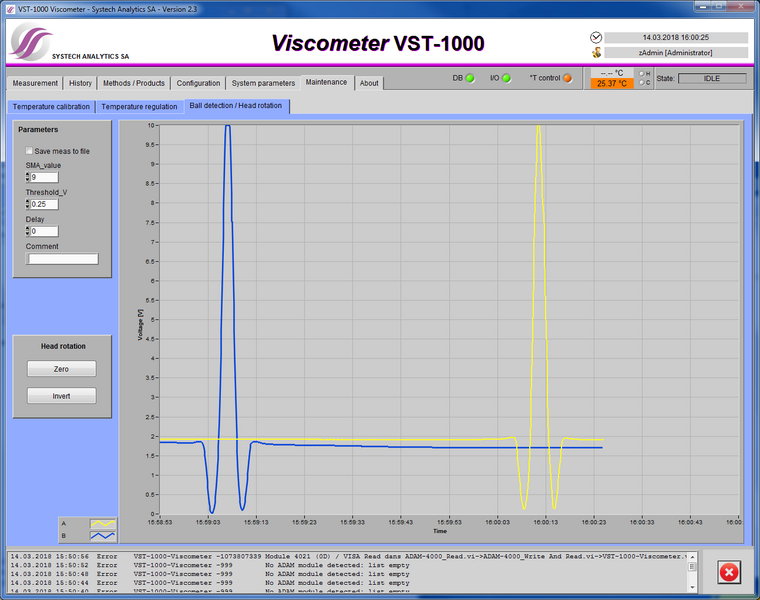Viewport: 760px width, 600px height.
Task: Select the C radio indicator
Action: tap(642, 82)
